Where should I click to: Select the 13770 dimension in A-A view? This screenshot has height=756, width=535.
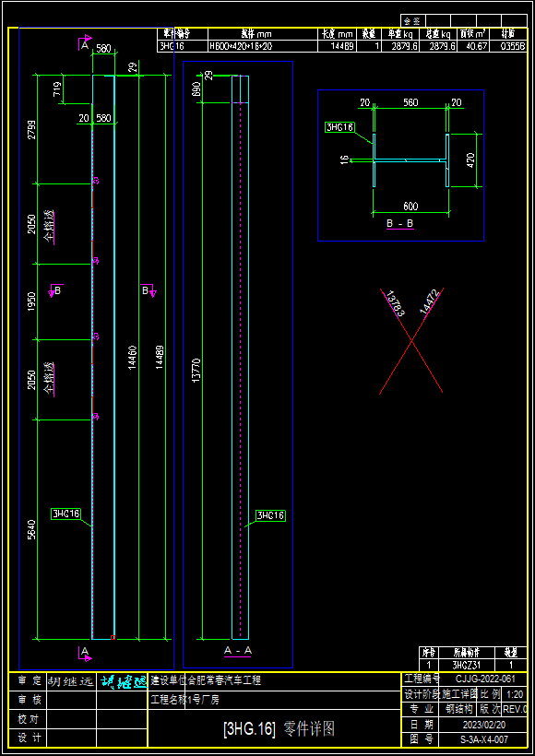pos(196,371)
